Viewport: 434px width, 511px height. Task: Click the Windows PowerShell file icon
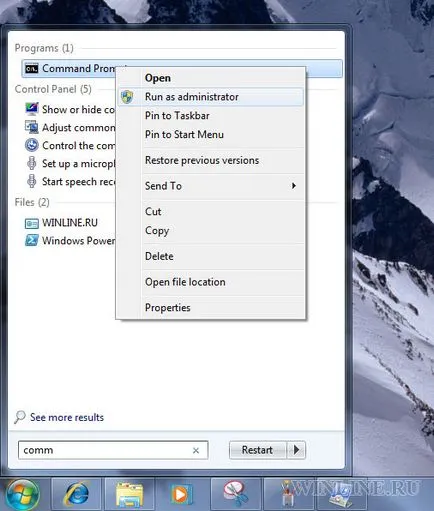pyautogui.click(x=32, y=240)
